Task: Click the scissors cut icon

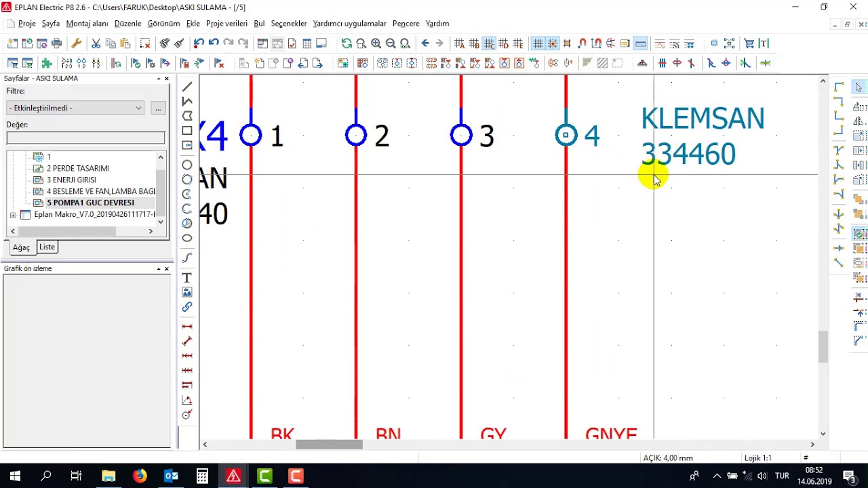Action: click(x=96, y=43)
